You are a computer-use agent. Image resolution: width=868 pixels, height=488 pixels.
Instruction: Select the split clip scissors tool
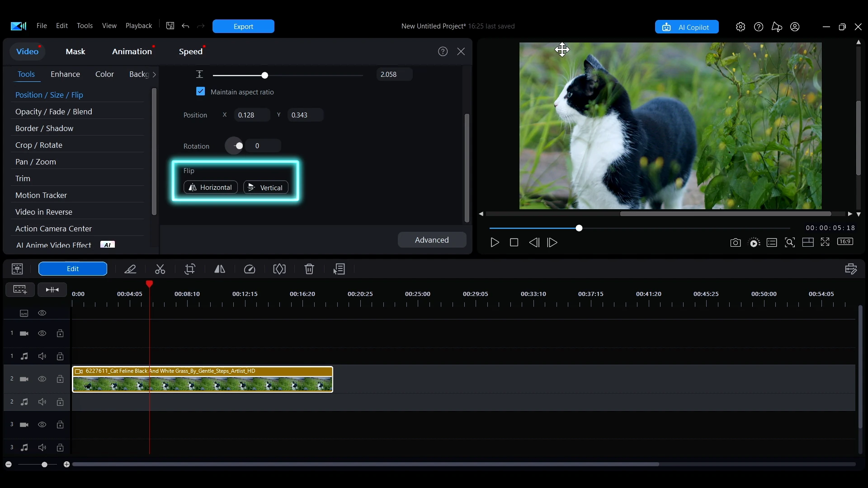pos(160,269)
